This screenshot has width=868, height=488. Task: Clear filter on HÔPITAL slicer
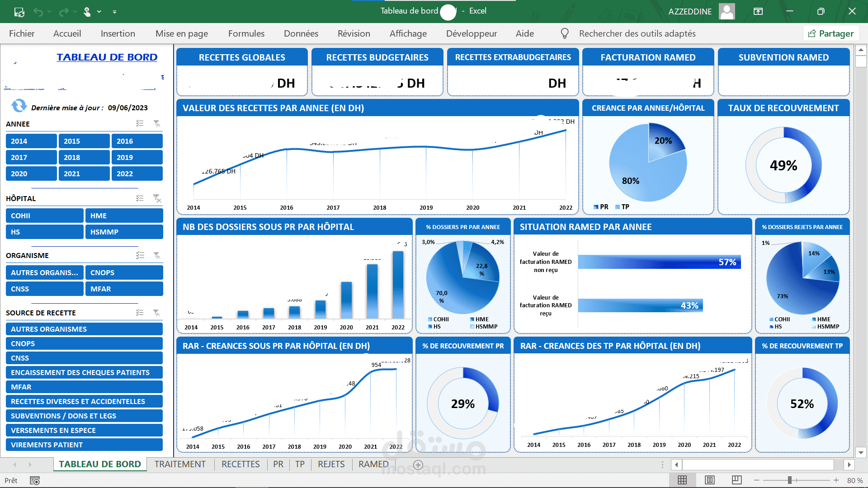157,198
